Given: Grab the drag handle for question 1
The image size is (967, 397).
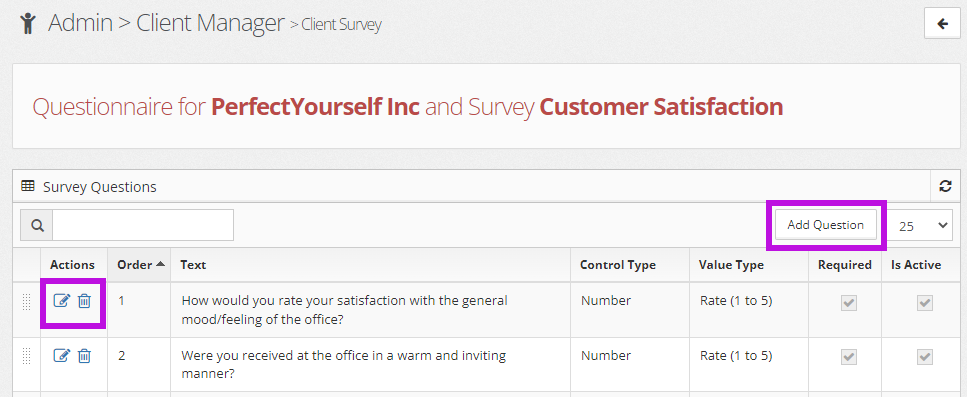Looking at the screenshot, I should pos(27,302).
